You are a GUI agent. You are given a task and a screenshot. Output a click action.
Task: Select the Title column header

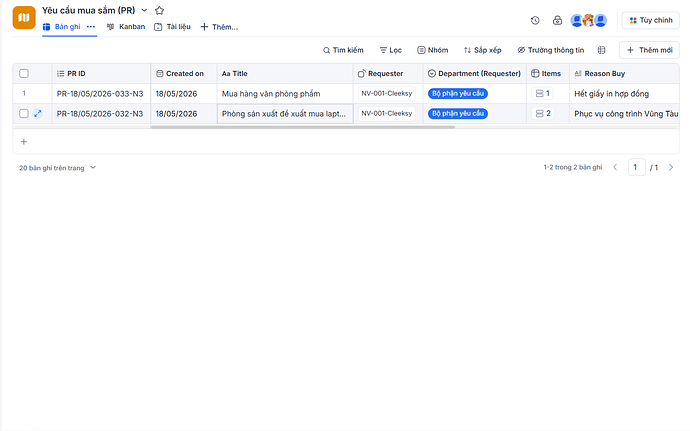pyautogui.click(x=285, y=74)
